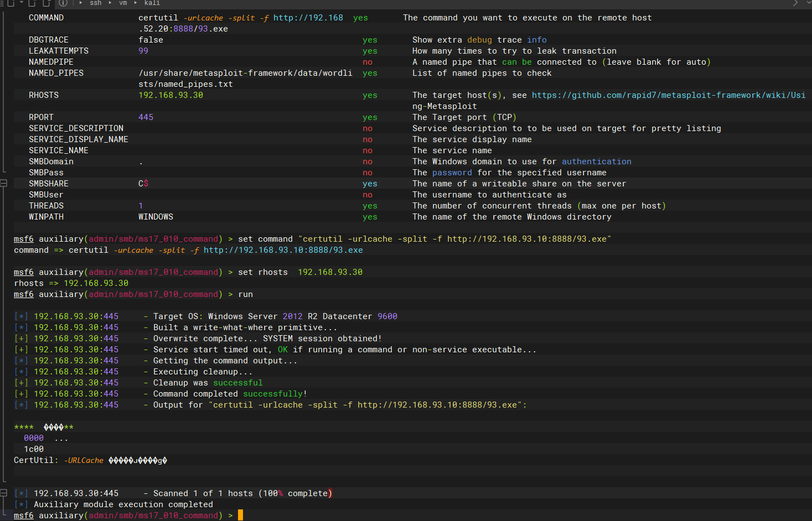Image resolution: width=812 pixels, height=521 pixels.
Task: Click the SMBPass option name
Action: point(46,173)
